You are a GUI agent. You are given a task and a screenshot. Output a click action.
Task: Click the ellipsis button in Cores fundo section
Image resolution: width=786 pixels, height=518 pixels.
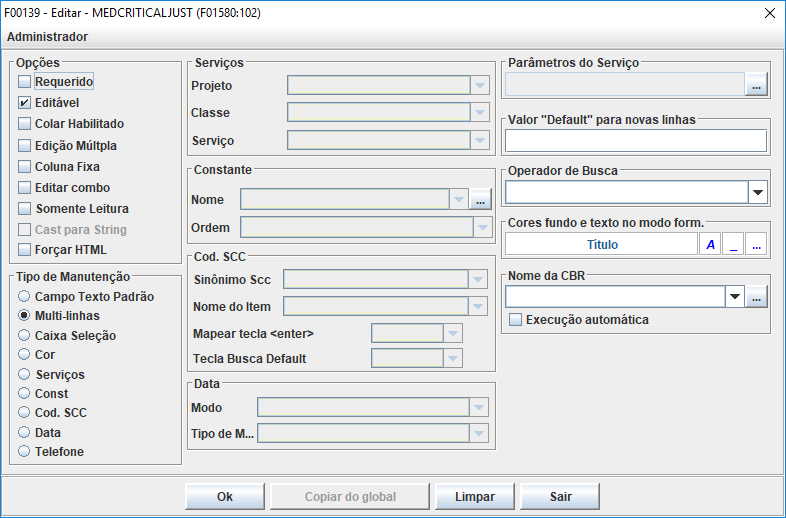coord(756,244)
